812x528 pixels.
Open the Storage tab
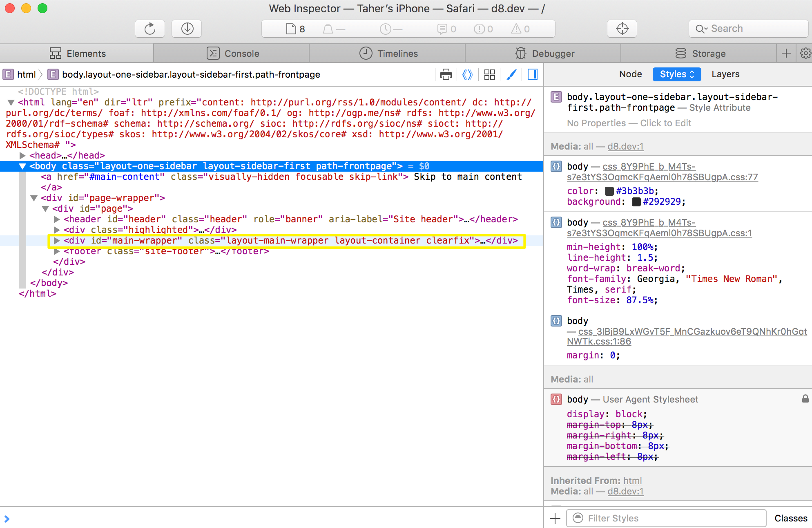pyautogui.click(x=699, y=54)
